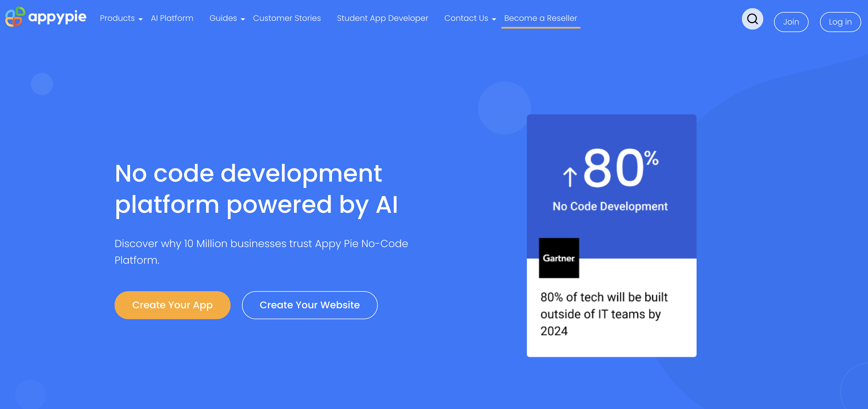Click the Gartner logo badge
Screen dimensions: 868x409
click(559, 258)
